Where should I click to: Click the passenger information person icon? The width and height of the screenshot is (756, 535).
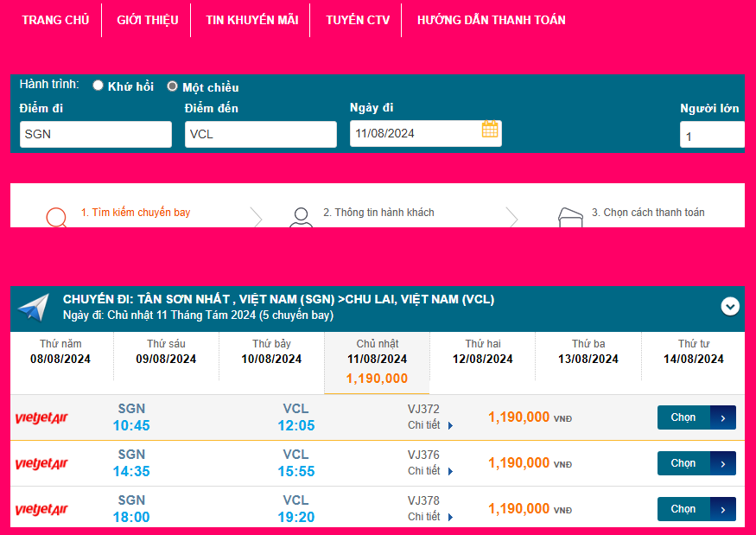click(x=301, y=217)
